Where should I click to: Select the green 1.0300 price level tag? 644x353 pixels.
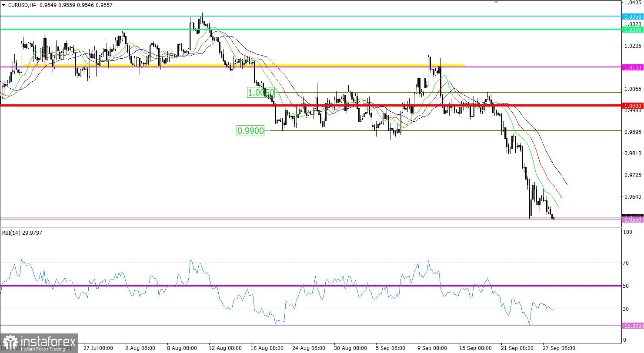(x=633, y=30)
